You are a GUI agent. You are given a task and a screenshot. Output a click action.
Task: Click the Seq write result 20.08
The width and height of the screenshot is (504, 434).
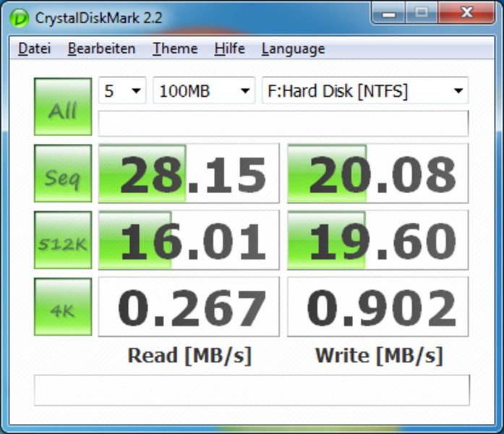[377, 174]
